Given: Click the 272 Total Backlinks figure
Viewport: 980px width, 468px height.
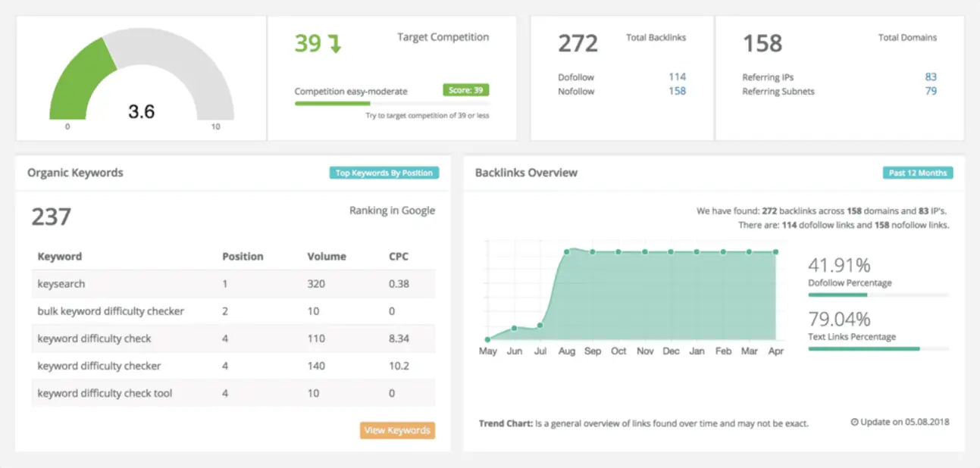Looking at the screenshot, I should pos(576,43).
